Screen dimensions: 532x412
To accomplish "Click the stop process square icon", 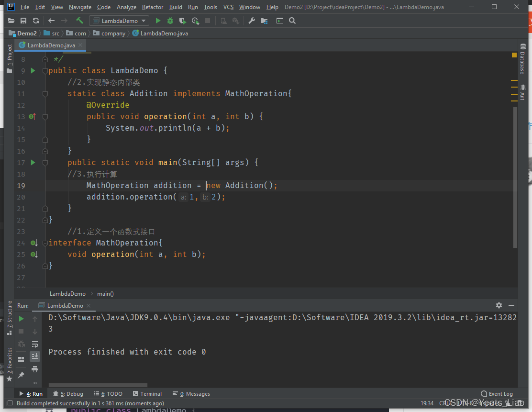I will pos(208,21).
